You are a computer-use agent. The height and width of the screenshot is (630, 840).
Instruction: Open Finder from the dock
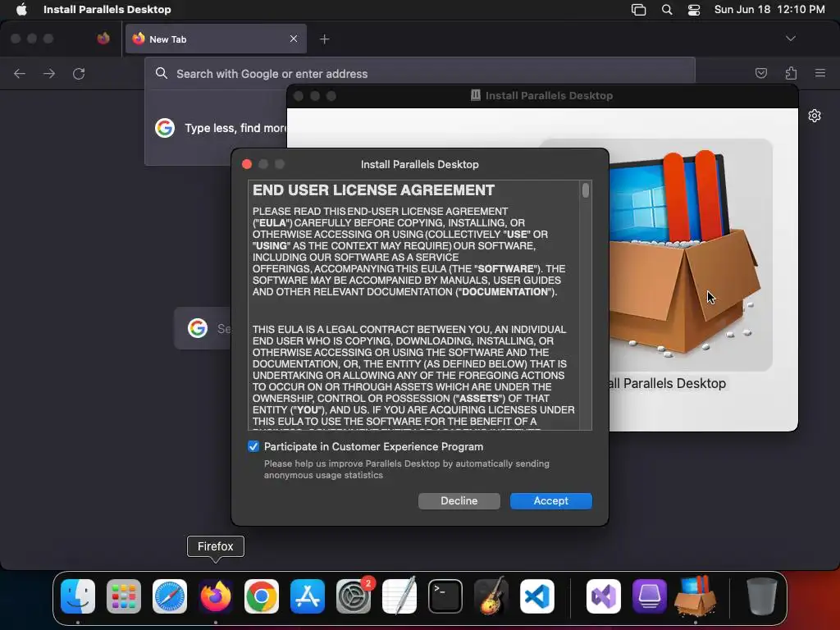point(78,596)
